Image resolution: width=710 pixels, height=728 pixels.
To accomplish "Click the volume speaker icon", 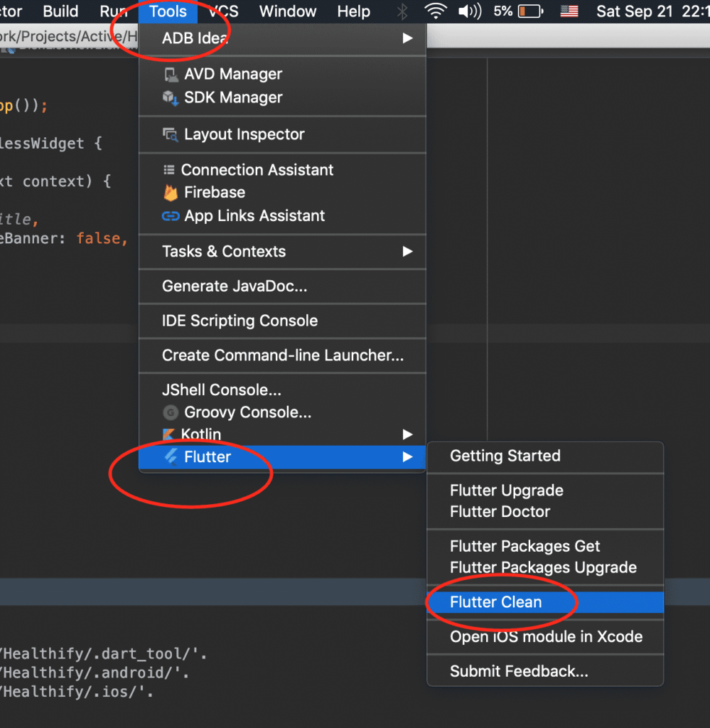I will point(470,11).
